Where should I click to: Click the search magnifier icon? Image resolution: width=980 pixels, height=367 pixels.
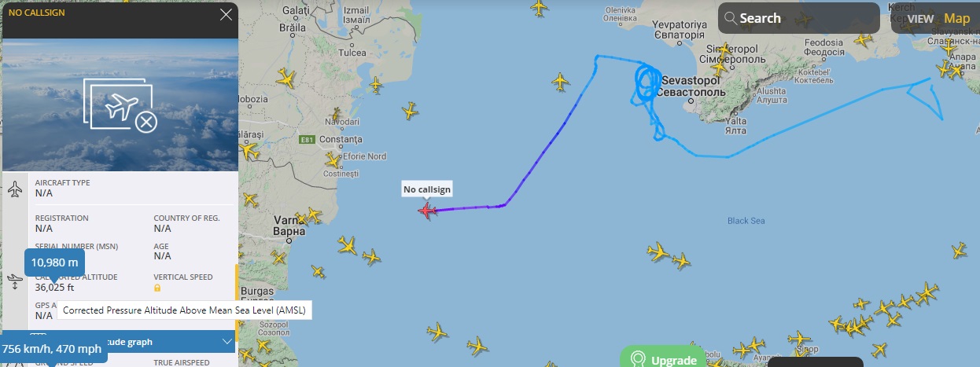click(x=731, y=18)
